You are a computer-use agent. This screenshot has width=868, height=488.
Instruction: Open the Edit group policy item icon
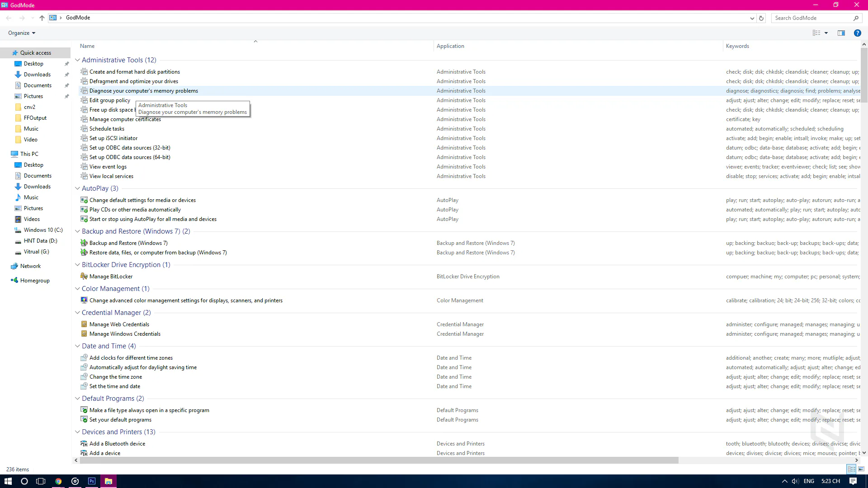84,100
